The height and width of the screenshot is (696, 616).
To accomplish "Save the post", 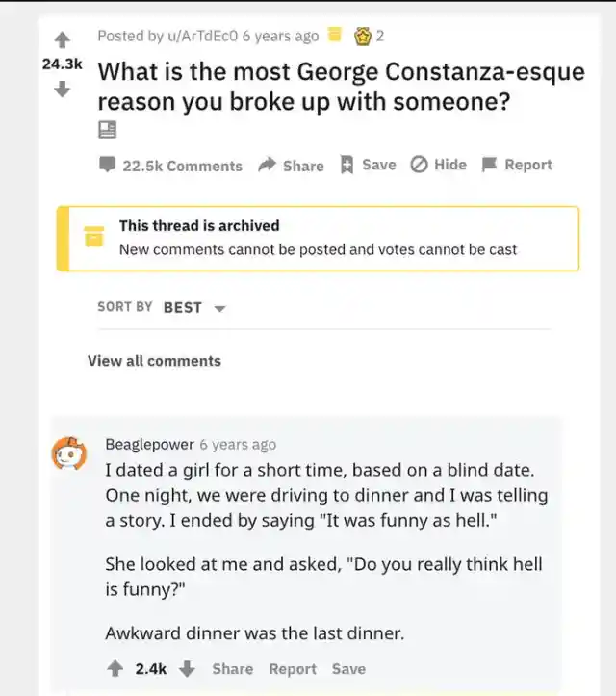I will (368, 165).
